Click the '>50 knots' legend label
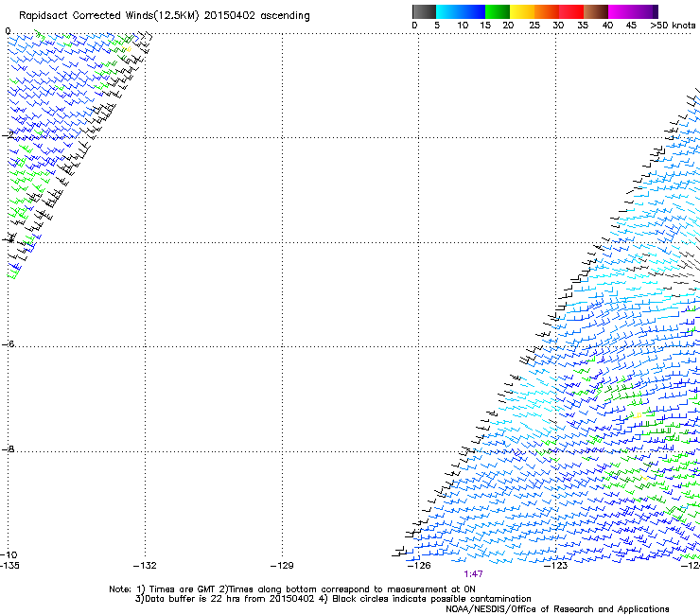Image resolution: width=700 pixels, height=615 pixels. tap(673, 25)
